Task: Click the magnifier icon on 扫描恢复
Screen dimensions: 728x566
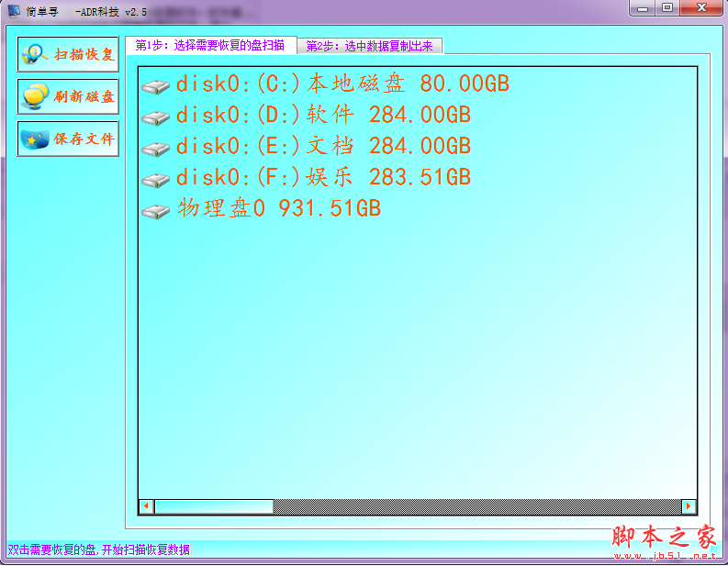Action: [x=34, y=54]
